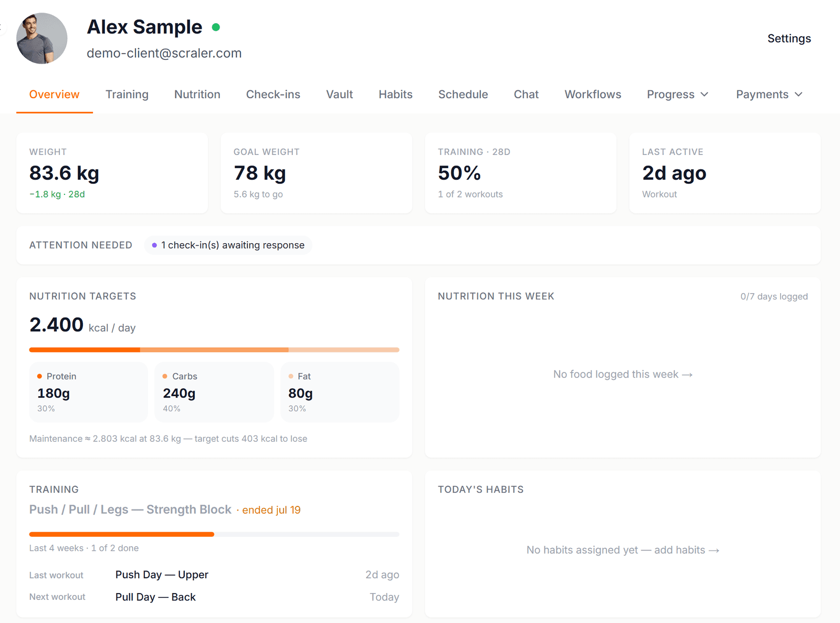
Task: Click the purple dot in attention alert
Action: (x=154, y=245)
